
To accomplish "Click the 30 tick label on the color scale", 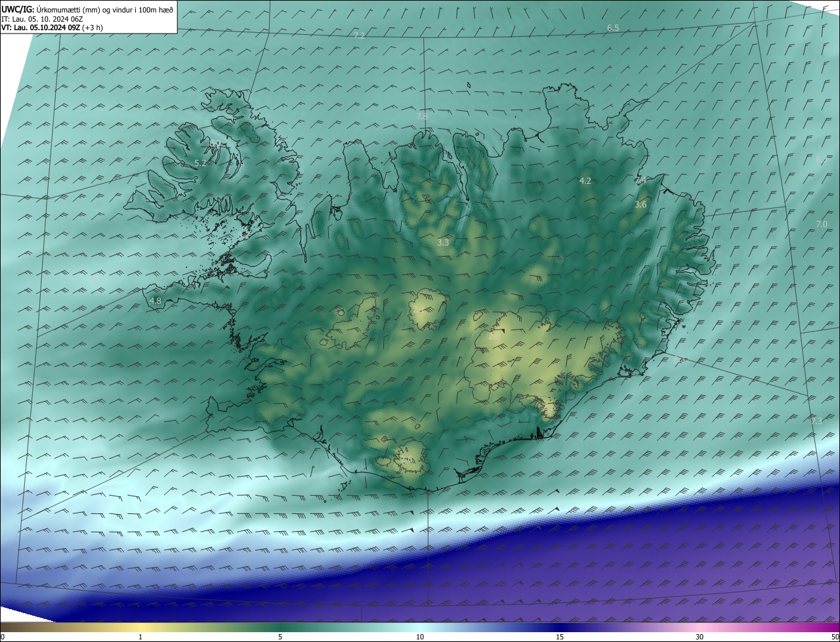I will tap(700, 637).
